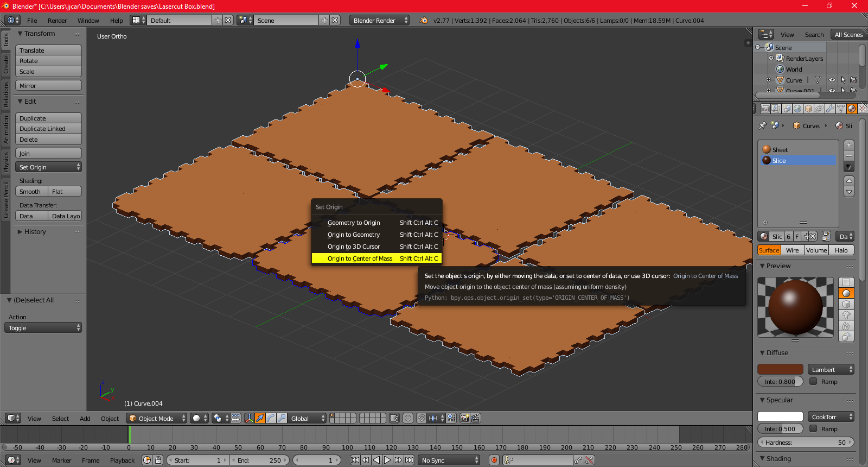Click the Mirror button
The width and height of the screenshot is (868, 467).
(x=48, y=86)
